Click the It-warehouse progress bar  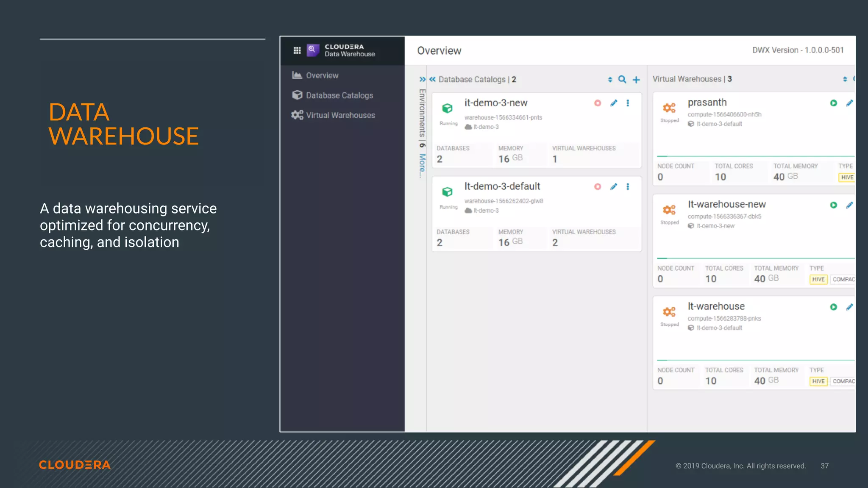click(x=756, y=360)
